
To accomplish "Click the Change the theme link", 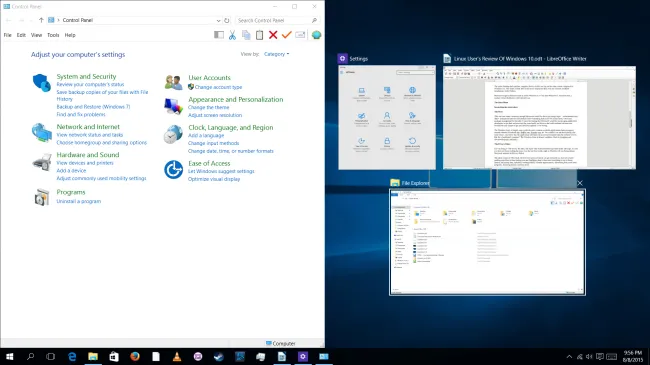I will point(209,107).
